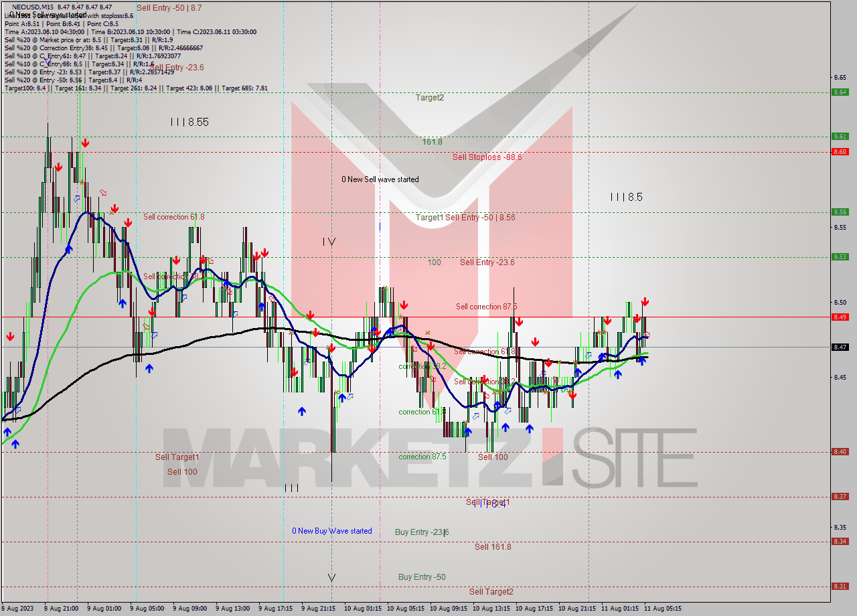The height and width of the screenshot is (616, 857).
Task: Click the 10 Aug 13:15 time label
Action: click(x=491, y=609)
